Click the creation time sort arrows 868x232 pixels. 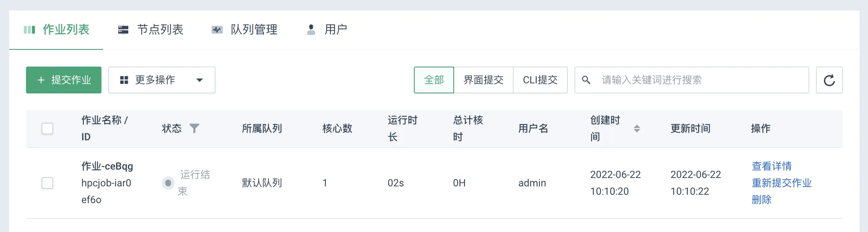637,129
